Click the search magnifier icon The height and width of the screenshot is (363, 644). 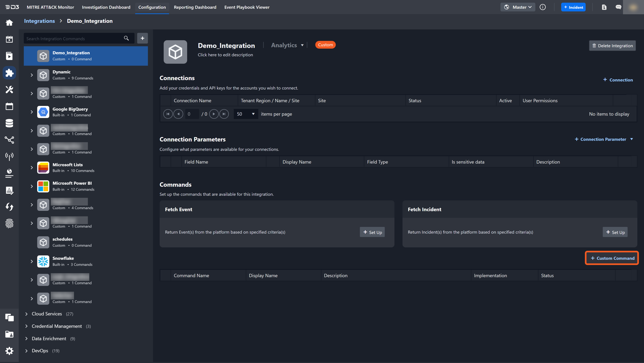click(x=126, y=38)
